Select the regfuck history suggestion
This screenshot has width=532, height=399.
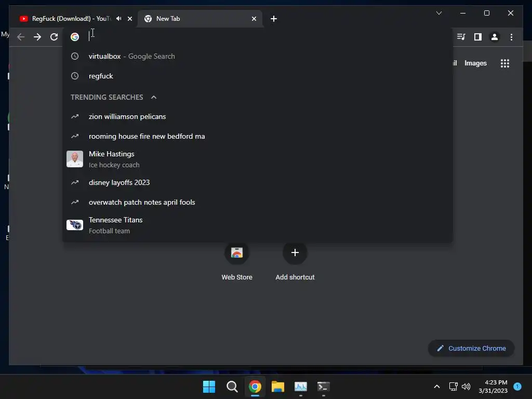258,76
